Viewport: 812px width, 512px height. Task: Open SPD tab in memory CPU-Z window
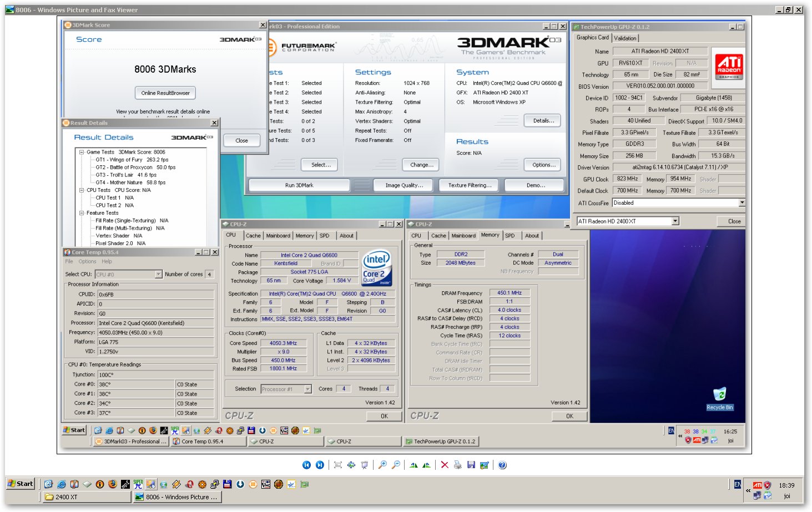coord(510,236)
